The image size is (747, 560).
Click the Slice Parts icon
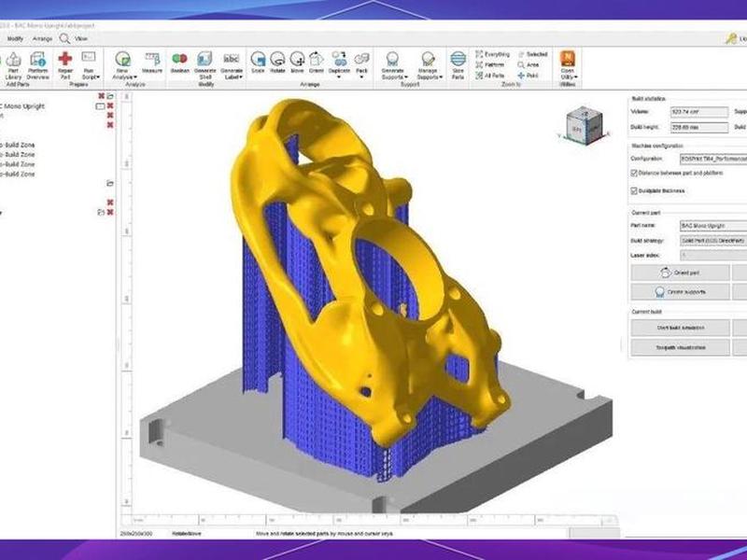coord(458,59)
